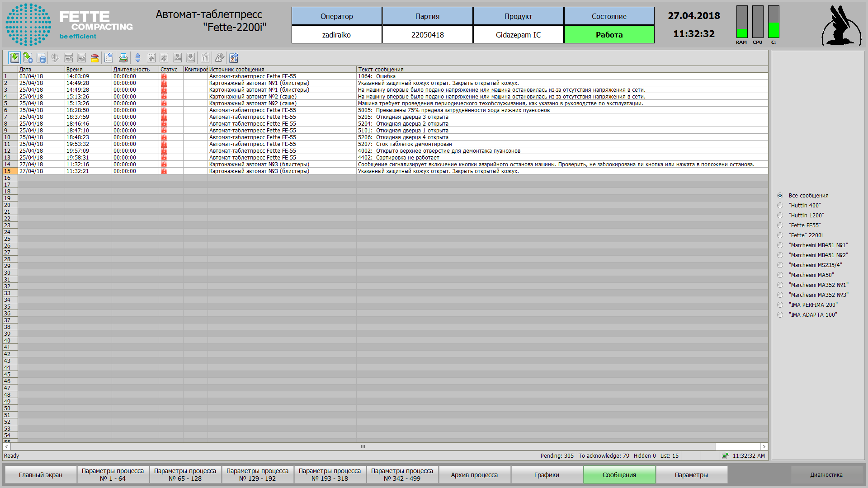The image size is (868, 488).
Task: Click the connection status icon in status bar
Action: 726,455
